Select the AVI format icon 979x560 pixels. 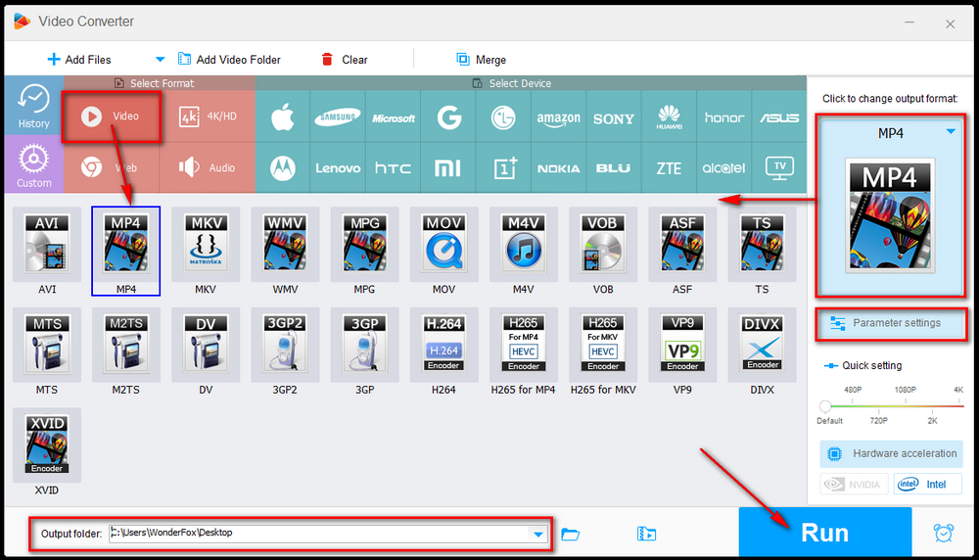click(x=47, y=244)
